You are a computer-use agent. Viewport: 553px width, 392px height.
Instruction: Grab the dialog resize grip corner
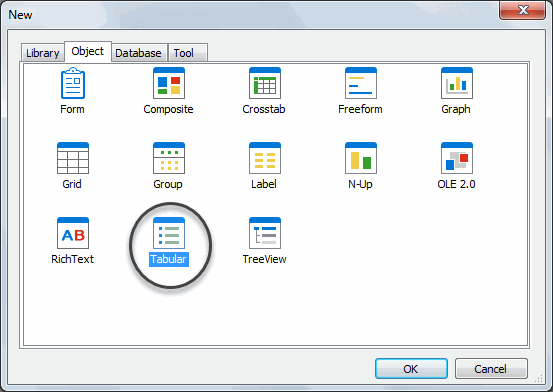coord(539,378)
